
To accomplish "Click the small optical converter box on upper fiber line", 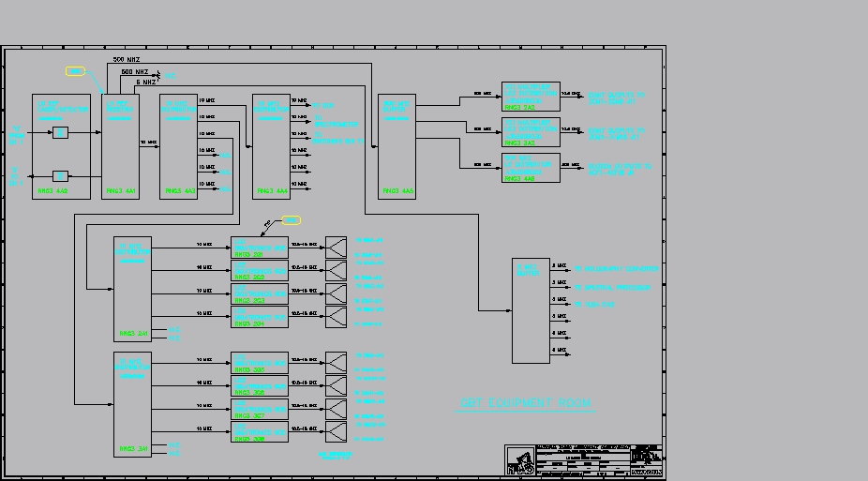I will [60, 132].
